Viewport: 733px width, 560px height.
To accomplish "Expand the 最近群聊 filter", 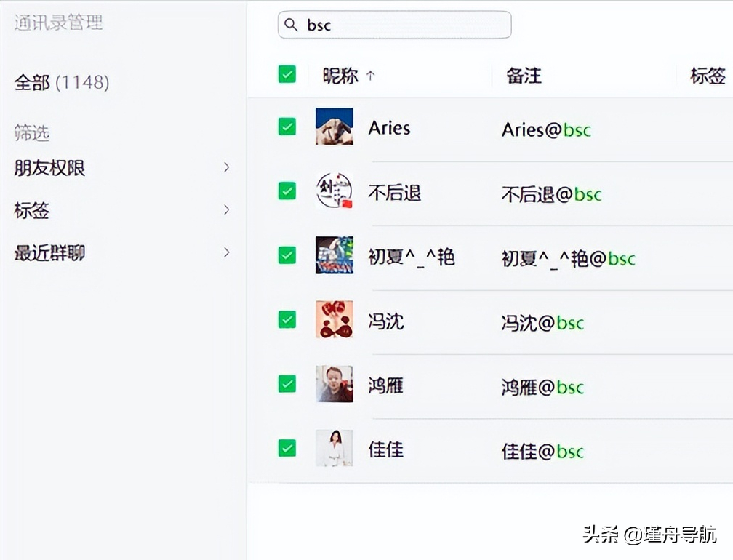I will pos(226,252).
